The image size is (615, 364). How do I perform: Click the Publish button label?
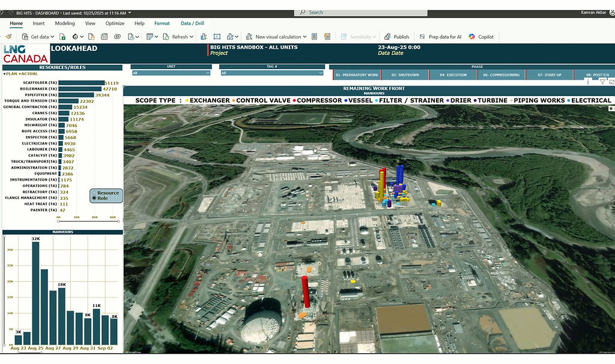click(x=401, y=37)
